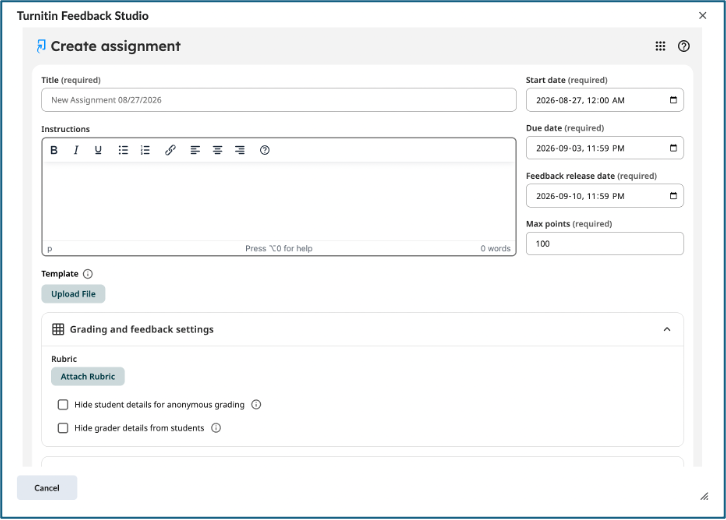Screen dimensions: 726x520
Task: Click the Start date field value
Action: click(580, 100)
